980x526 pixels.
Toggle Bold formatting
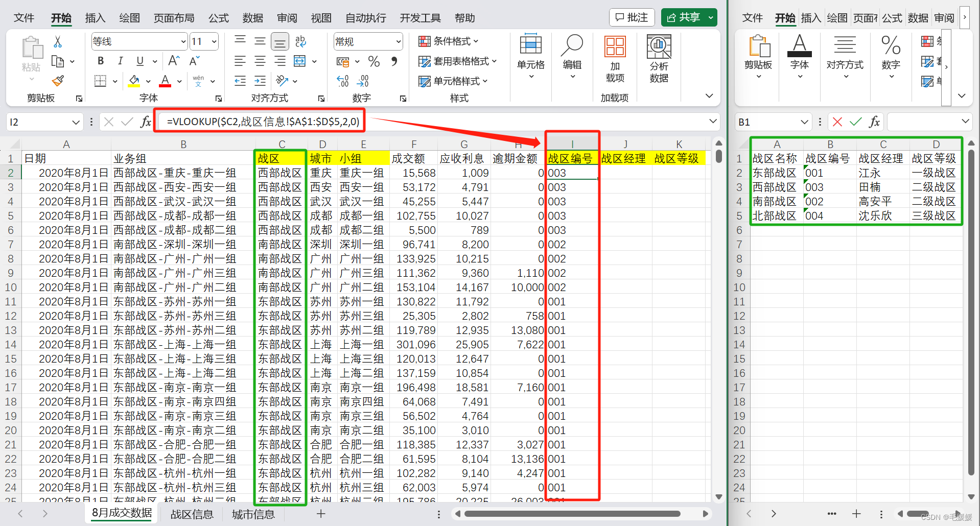[x=101, y=61]
